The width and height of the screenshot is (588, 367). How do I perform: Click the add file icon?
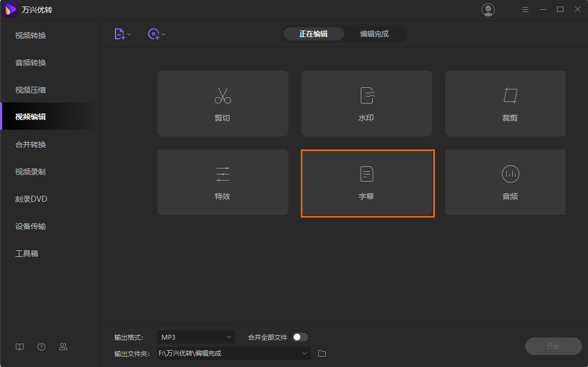119,34
